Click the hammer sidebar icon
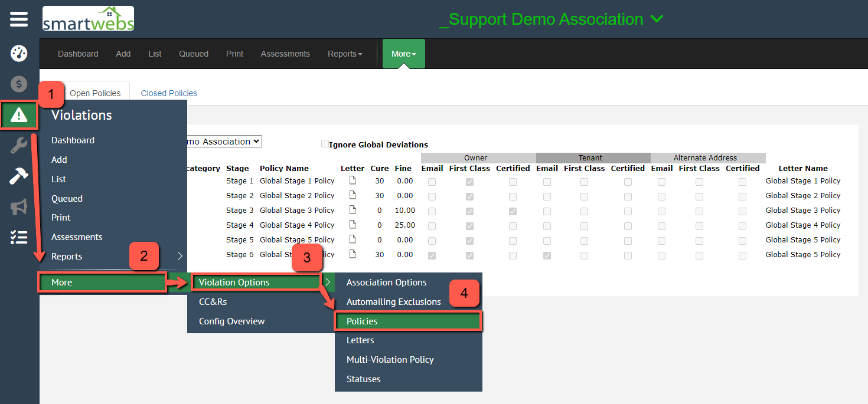868x404 pixels. (19, 176)
